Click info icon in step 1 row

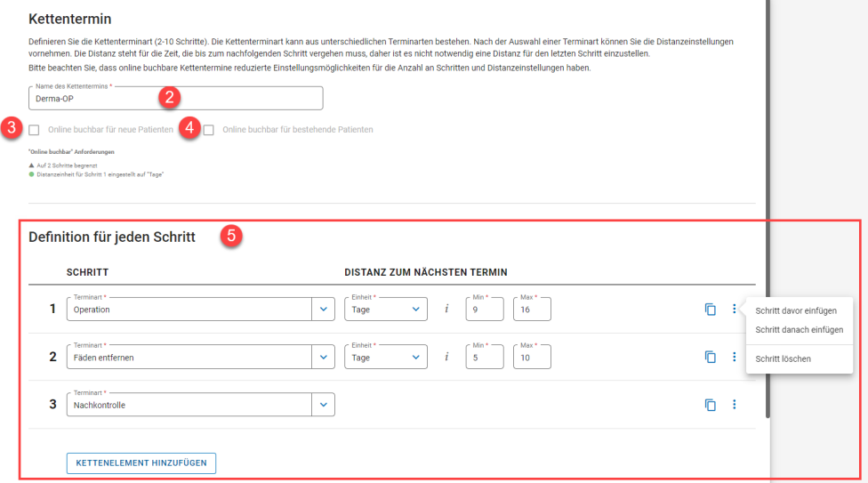tap(446, 310)
